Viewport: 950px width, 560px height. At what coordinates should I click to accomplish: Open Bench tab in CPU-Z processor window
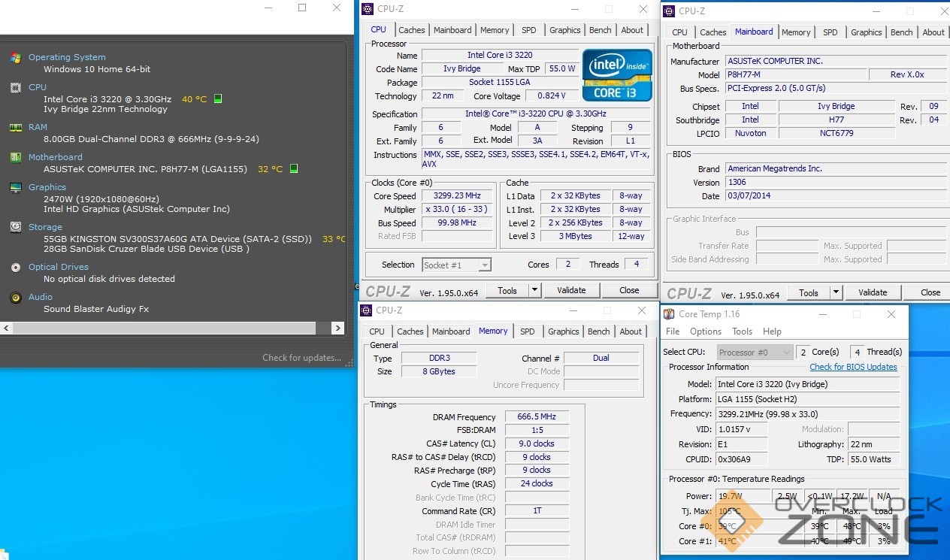pos(600,30)
